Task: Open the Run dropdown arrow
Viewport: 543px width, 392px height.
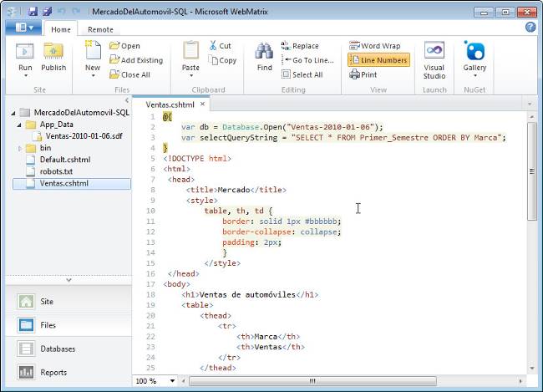Action: [26, 75]
